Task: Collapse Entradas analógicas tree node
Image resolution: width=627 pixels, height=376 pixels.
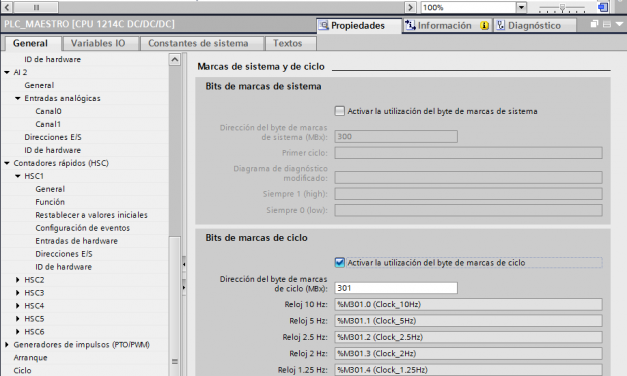Action: point(18,98)
